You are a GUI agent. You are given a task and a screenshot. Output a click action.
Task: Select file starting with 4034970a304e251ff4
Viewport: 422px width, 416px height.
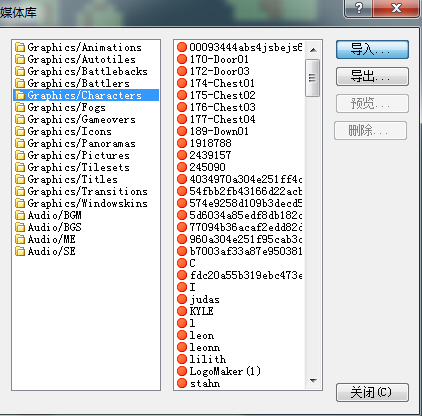click(x=246, y=179)
